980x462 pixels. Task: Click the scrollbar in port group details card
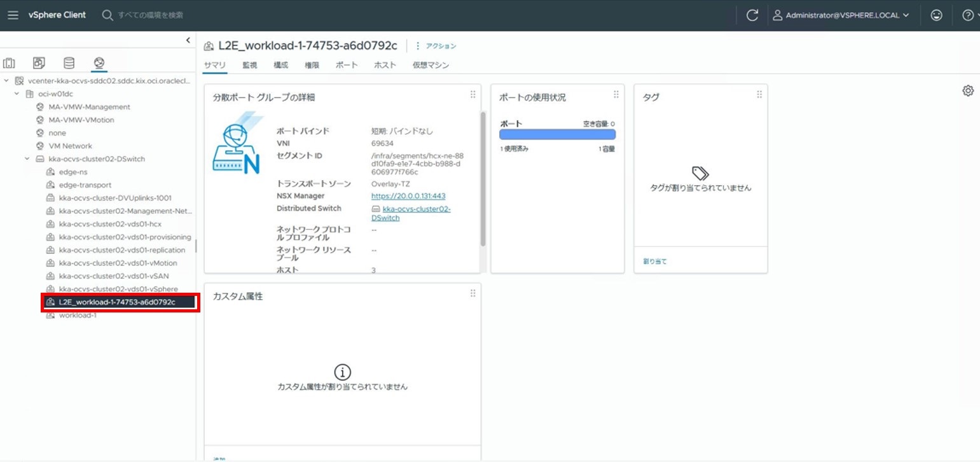tap(483, 178)
